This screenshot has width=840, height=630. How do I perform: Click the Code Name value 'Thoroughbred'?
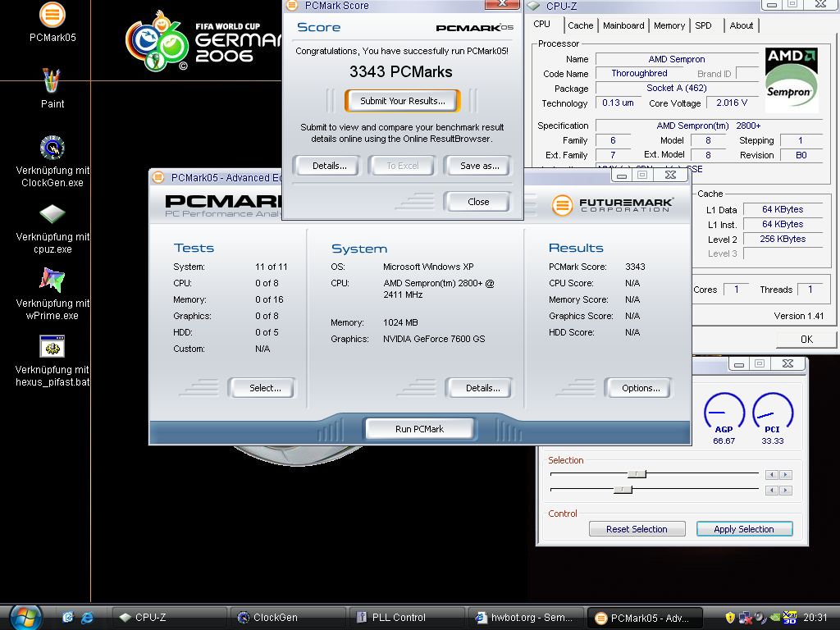[639, 73]
